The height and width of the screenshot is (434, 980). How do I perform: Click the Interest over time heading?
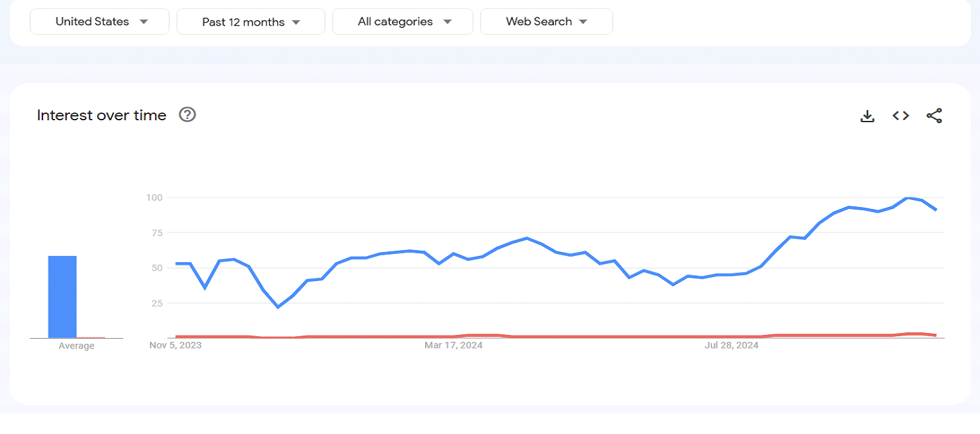coord(102,115)
